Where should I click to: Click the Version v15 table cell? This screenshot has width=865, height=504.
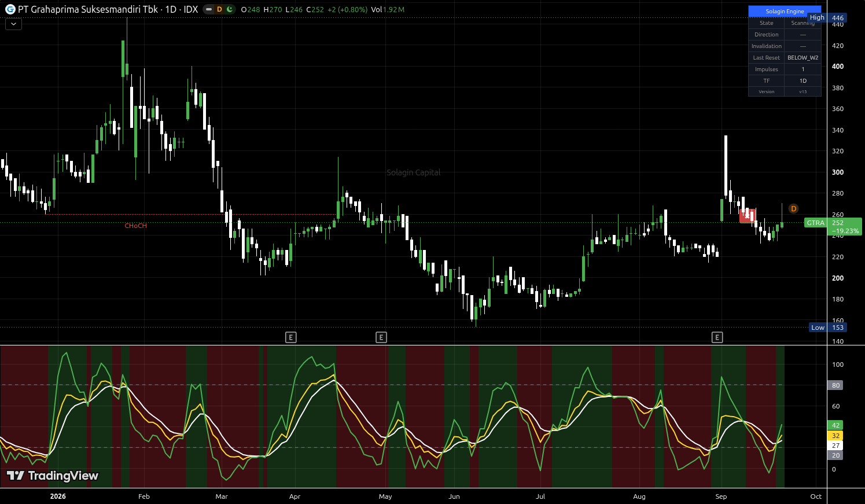pyautogui.click(x=803, y=91)
